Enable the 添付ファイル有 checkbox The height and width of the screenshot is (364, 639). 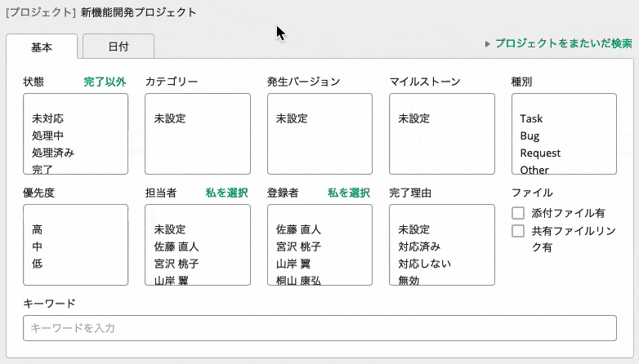[518, 213]
